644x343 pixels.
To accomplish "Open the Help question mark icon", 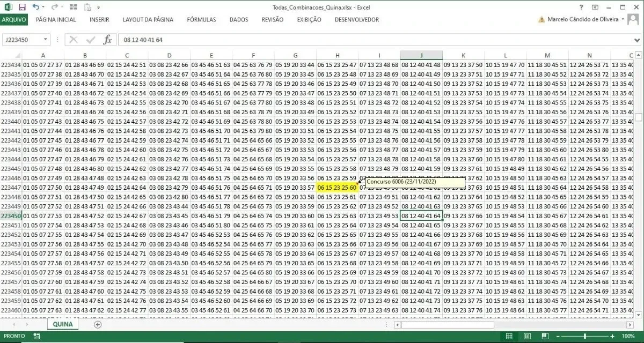I will [581, 7].
